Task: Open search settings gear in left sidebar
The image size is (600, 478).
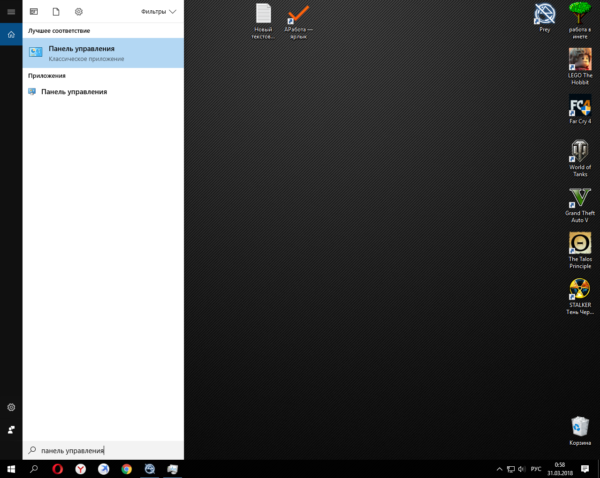Action: pyautogui.click(x=11, y=407)
